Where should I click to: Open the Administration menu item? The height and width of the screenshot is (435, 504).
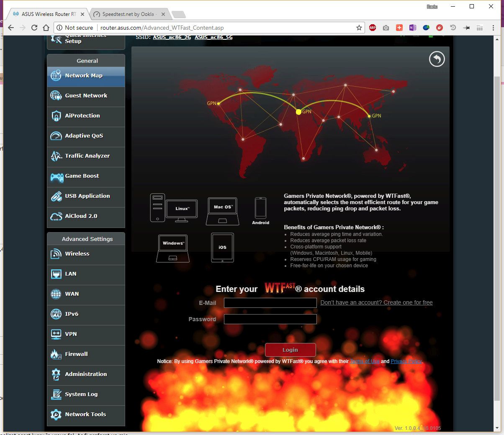click(86, 374)
